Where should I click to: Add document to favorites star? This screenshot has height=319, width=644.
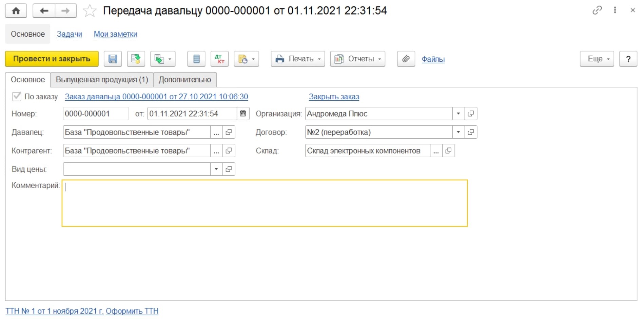click(x=90, y=11)
